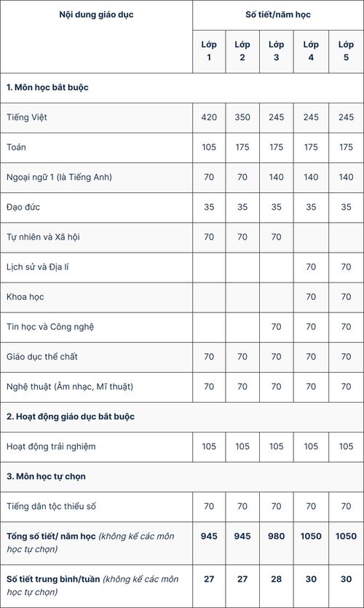
Task: Select the "Tự nhiên và Xã hội" row
Action: [x=182, y=237]
